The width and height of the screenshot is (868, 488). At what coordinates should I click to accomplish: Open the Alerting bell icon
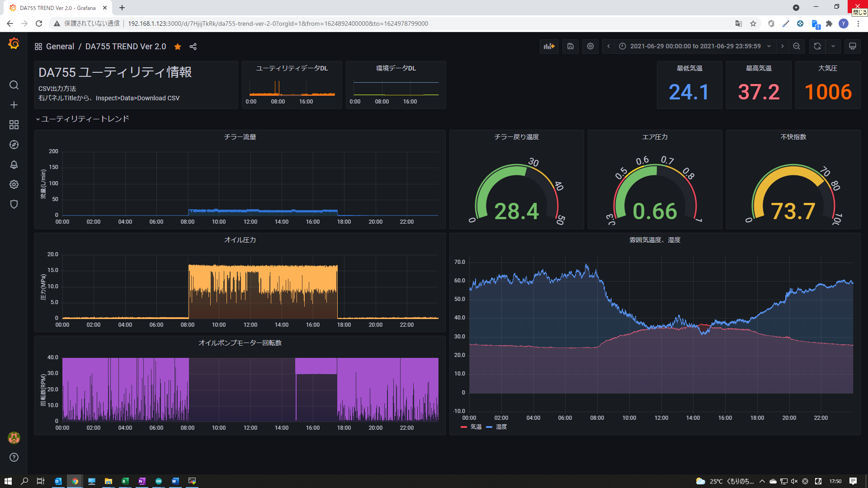click(x=14, y=164)
